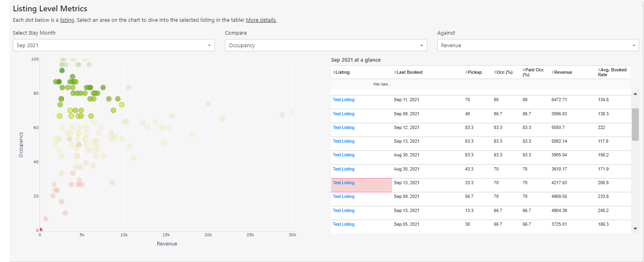Click the red dot at the chart origin
This screenshot has width=644, height=262.
[x=40, y=230]
